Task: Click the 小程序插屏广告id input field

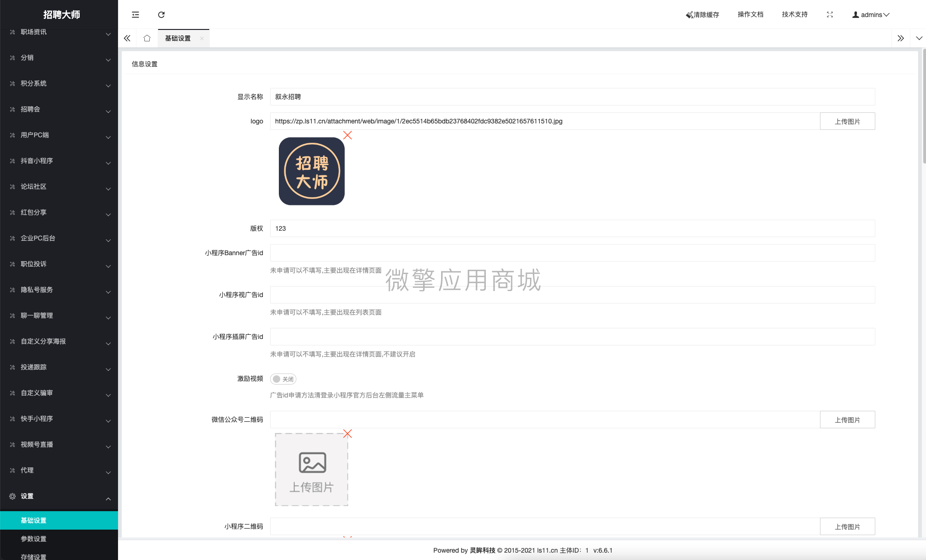Action: coord(572,337)
